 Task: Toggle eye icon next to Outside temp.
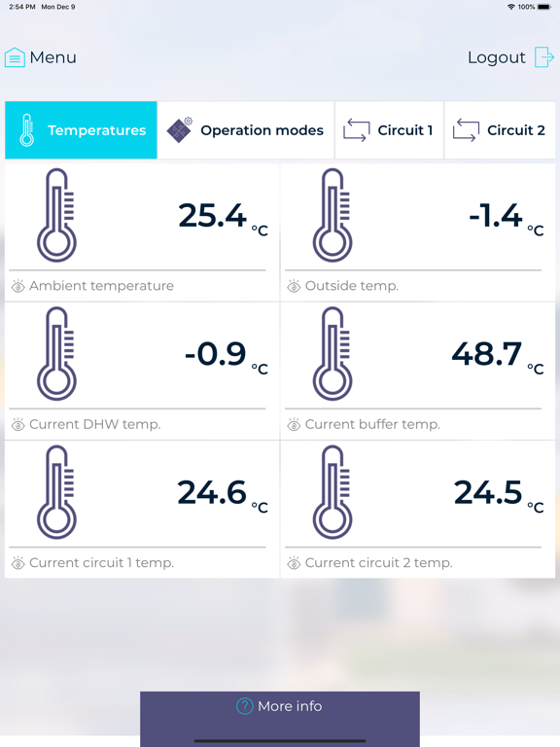point(294,286)
